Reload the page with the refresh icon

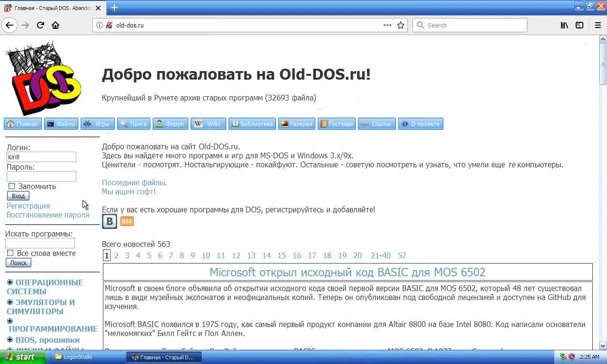(40, 25)
